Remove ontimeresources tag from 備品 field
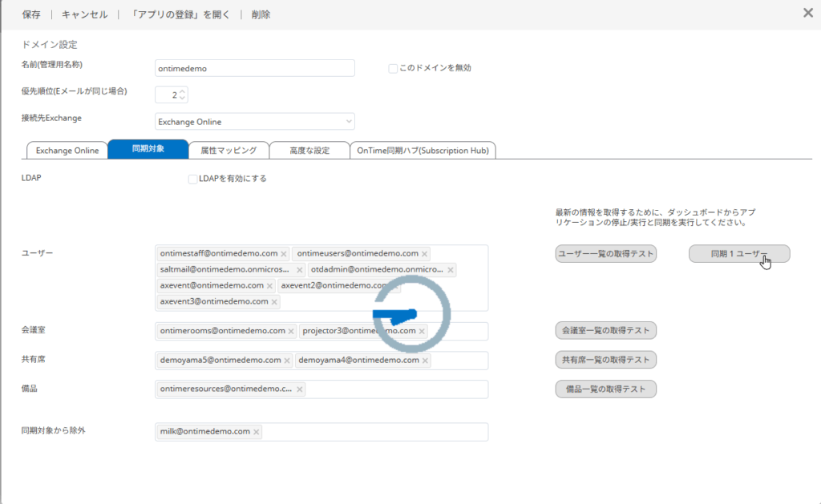The width and height of the screenshot is (821, 504). (300, 389)
